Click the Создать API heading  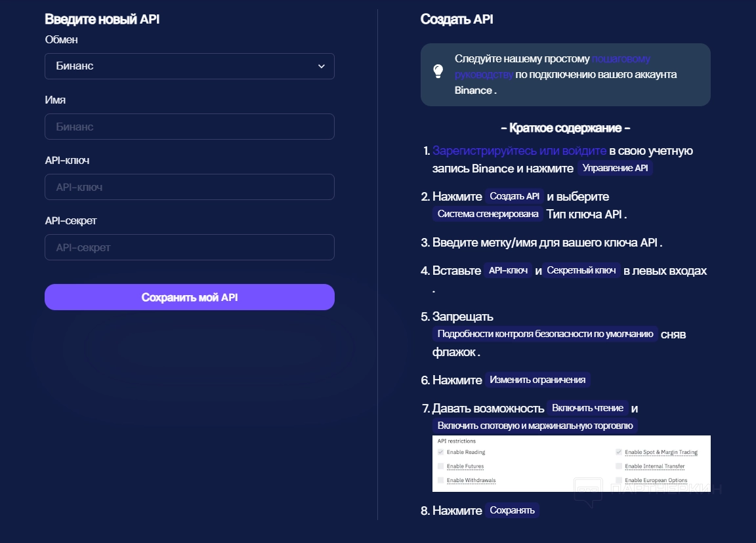[x=457, y=19]
